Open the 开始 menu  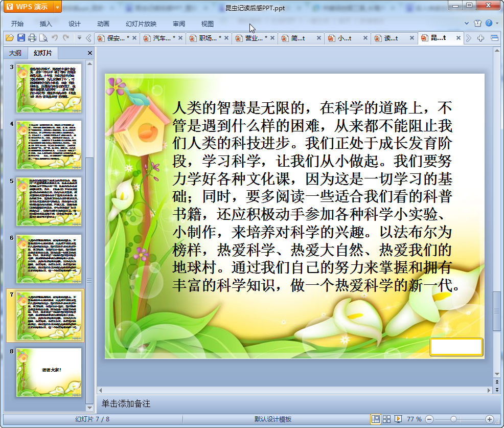click(17, 24)
